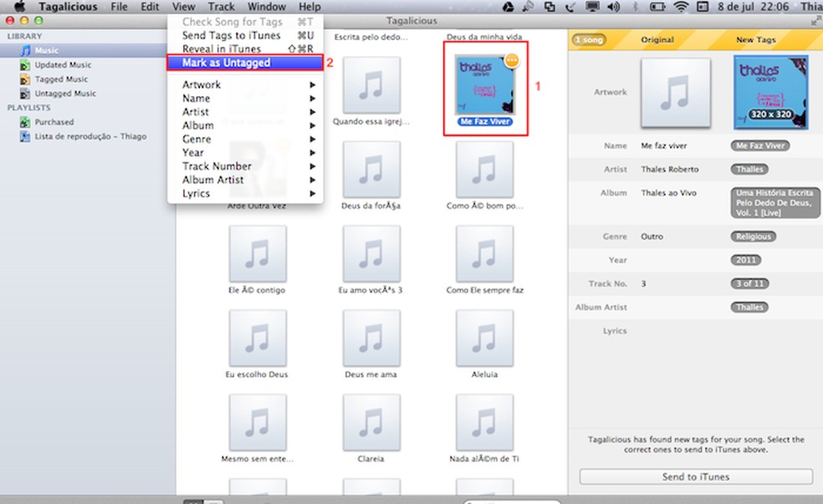823x504 pixels.
Task: Click the fullscreen arrows in title bar
Action: pyautogui.click(x=815, y=21)
